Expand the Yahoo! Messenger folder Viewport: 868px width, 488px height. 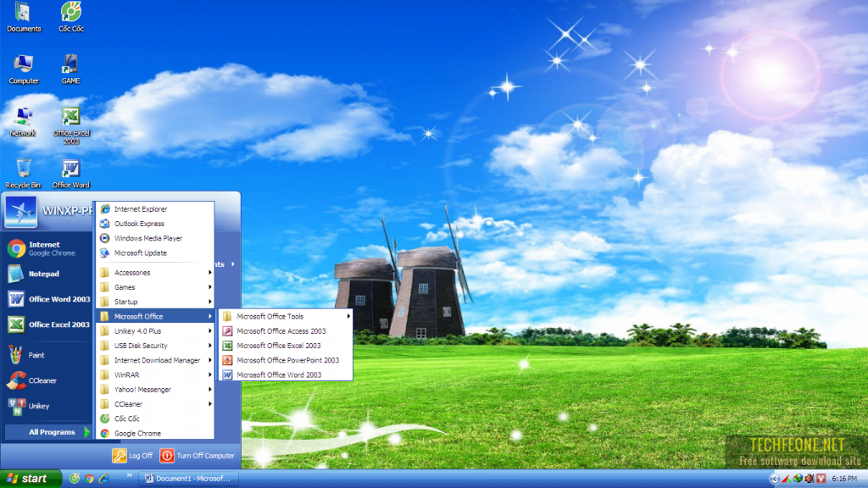click(155, 390)
